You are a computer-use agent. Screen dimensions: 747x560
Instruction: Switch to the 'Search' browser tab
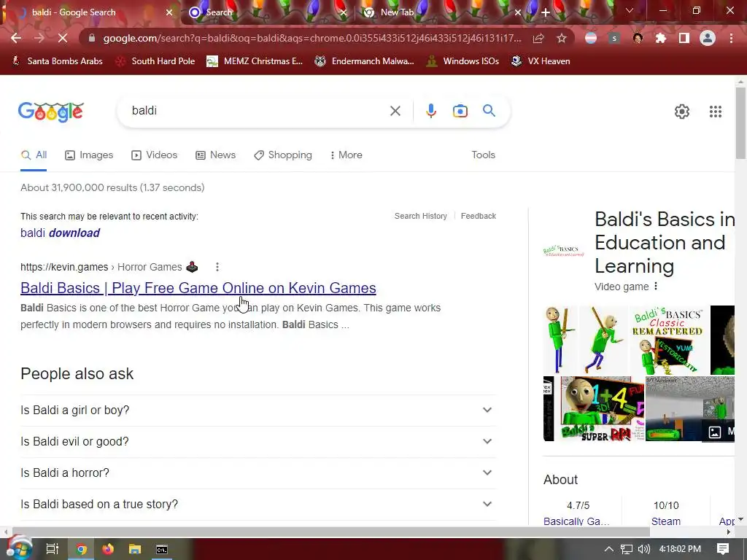pos(267,12)
